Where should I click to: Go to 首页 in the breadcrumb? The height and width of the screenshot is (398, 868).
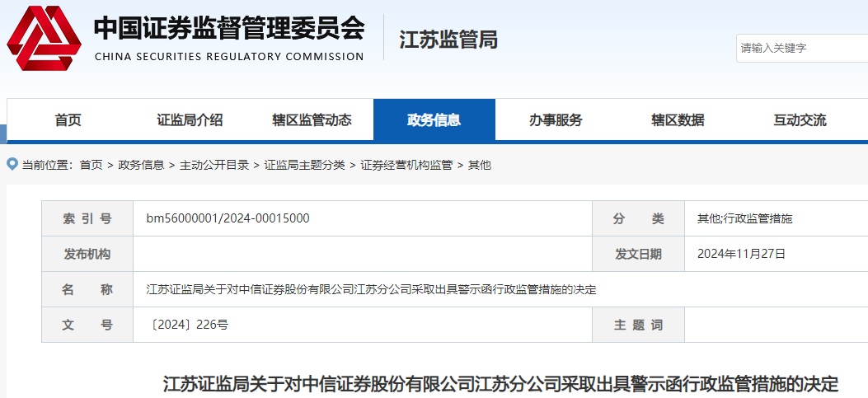(91, 165)
